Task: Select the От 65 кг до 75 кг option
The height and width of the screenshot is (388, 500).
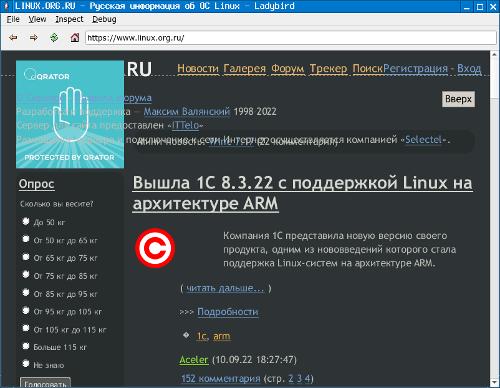Action: pos(26,257)
